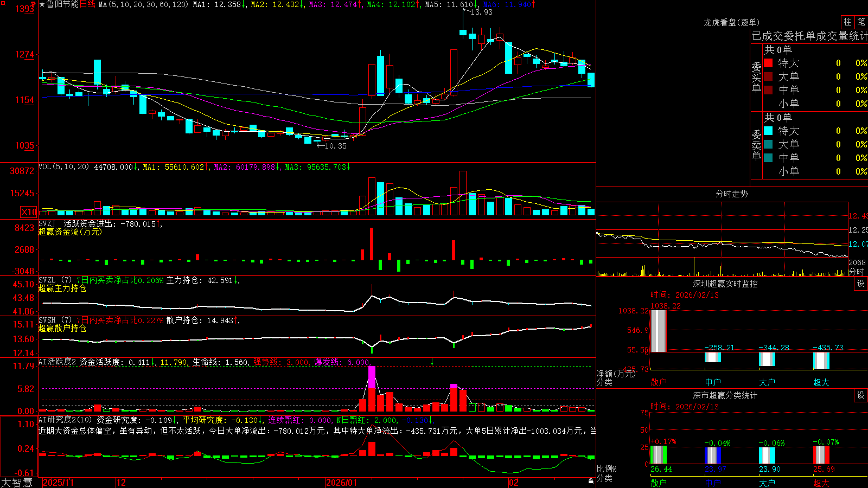Click the 大户 bar showing -344.28
Image resolution: width=868 pixels, height=488 pixels.
(x=767, y=359)
